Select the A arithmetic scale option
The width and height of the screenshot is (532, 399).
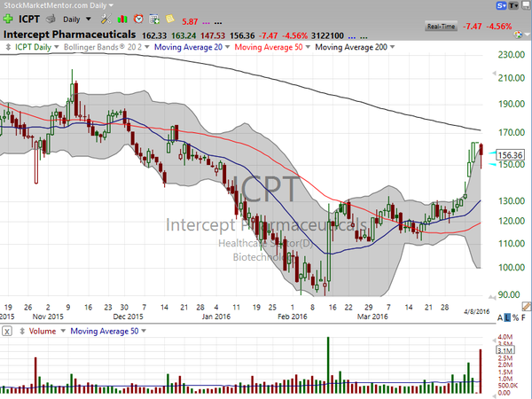[x=500, y=318]
